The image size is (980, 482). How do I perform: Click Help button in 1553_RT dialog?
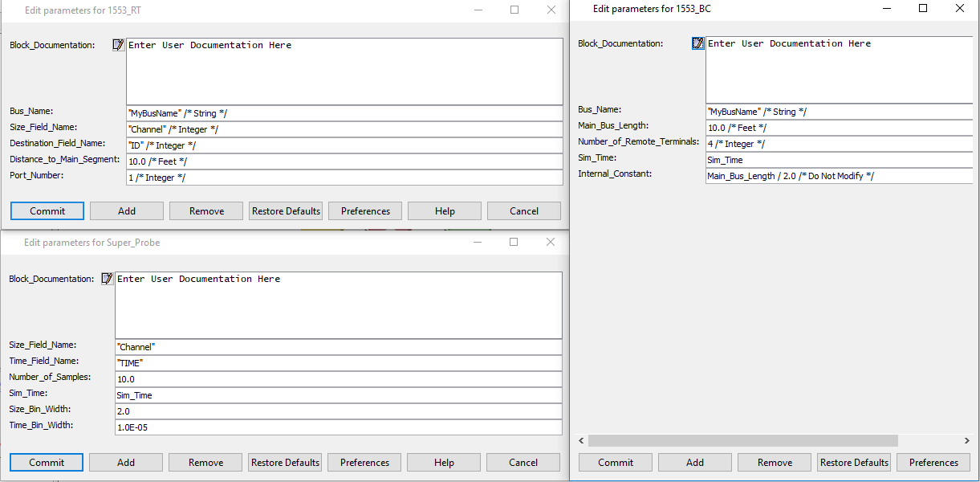(x=445, y=211)
